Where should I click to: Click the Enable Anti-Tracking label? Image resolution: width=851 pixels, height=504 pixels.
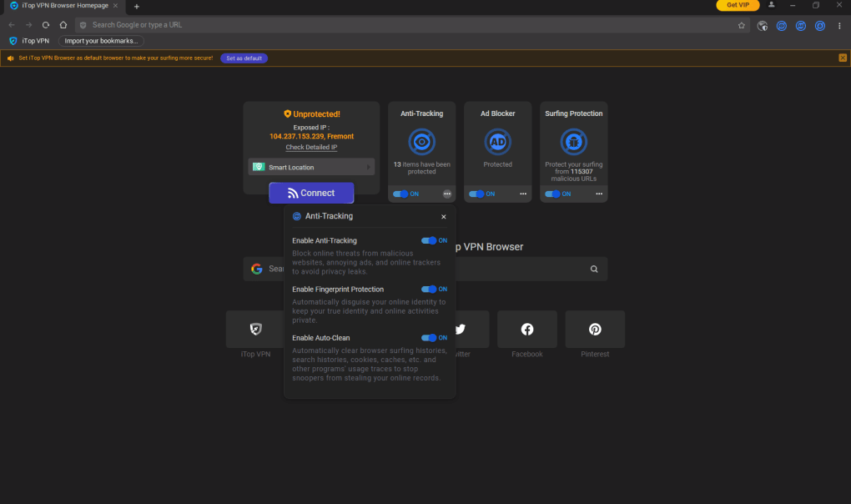point(324,240)
